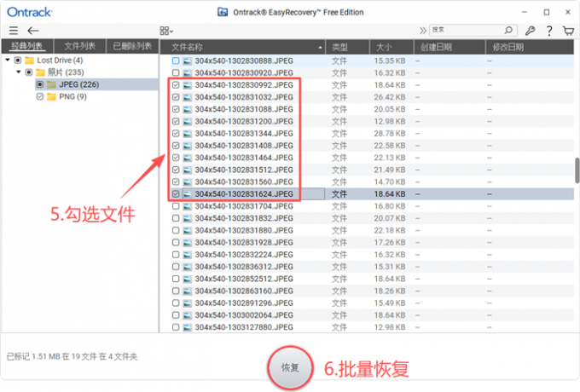The width and height of the screenshot is (580, 392).
Task: Sort by the 类型 column header
Action: (x=347, y=47)
